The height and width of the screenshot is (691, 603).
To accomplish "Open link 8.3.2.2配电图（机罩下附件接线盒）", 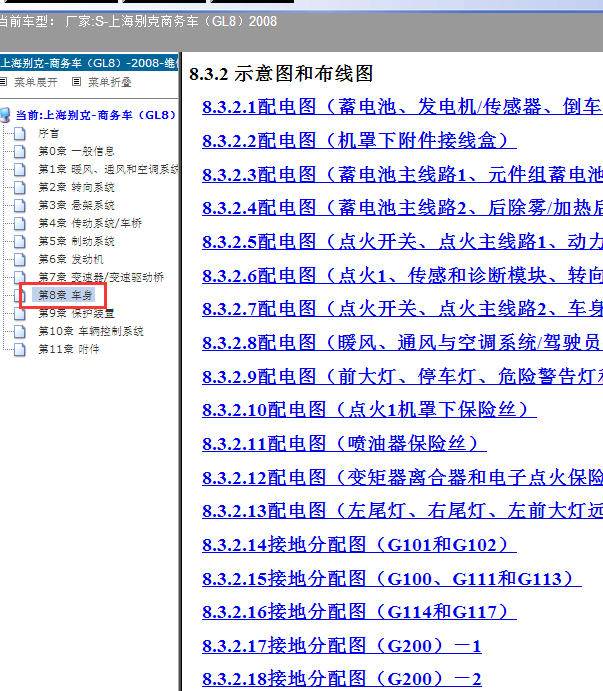I will click(359, 141).
